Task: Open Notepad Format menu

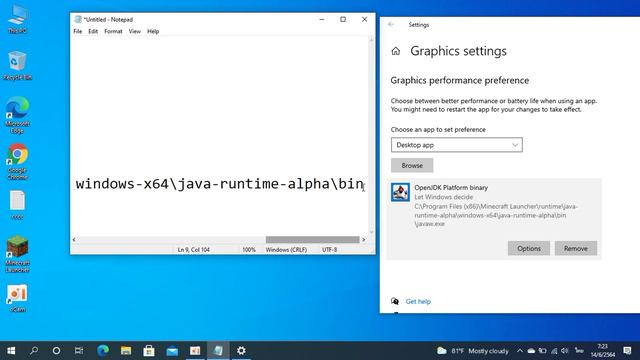Action: click(x=113, y=31)
